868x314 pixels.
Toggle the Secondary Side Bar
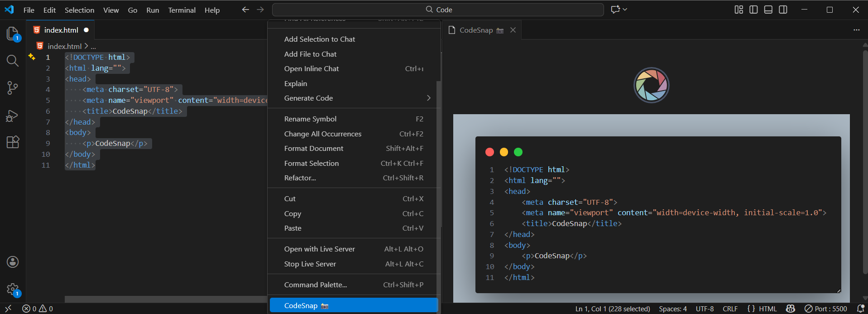[783, 10]
